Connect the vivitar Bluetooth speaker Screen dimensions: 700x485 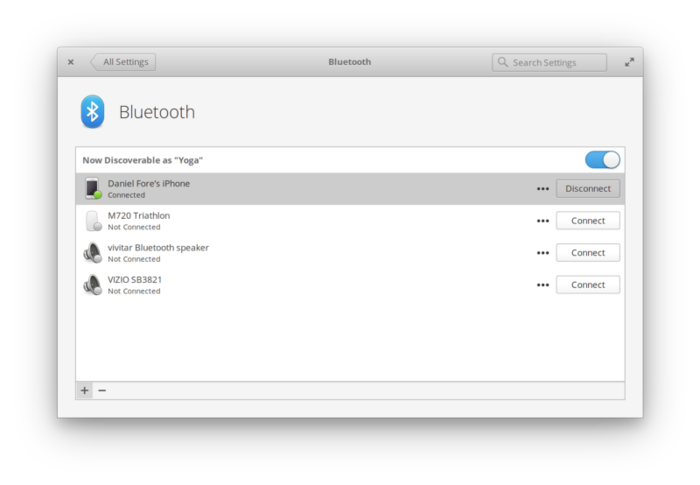point(588,253)
